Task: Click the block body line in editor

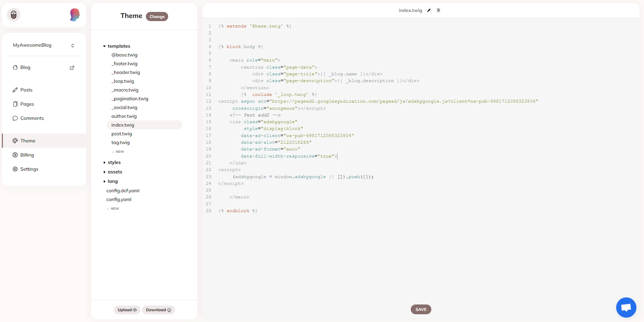Action: (x=241, y=47)
